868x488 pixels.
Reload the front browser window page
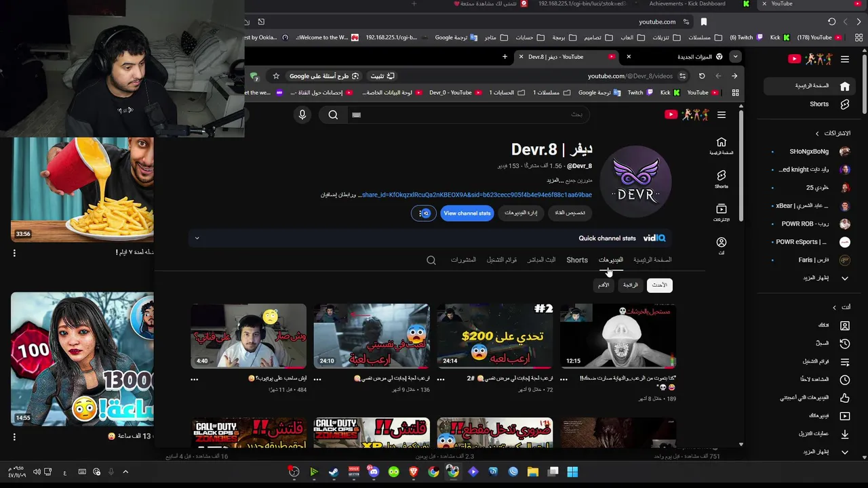point(702,76)
